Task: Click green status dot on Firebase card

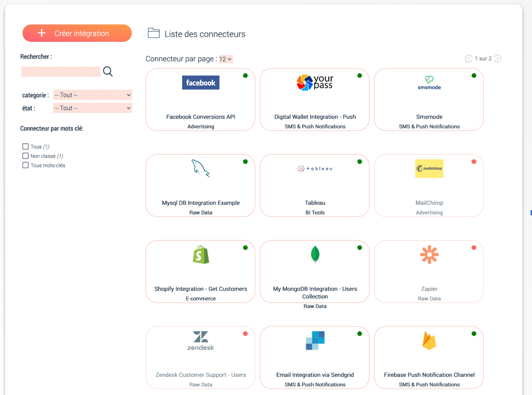Action: coord(474,334)
